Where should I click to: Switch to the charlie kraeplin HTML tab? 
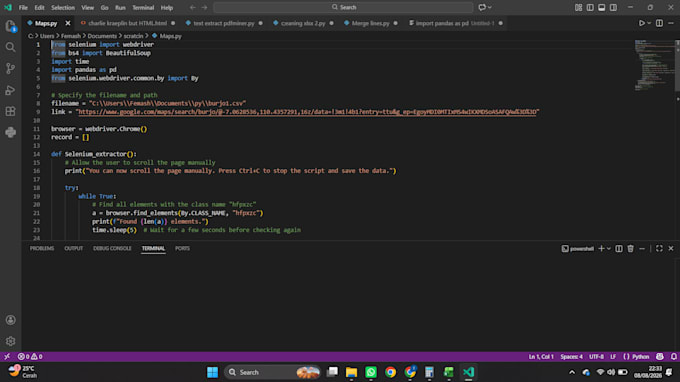(x=128, y=23)
